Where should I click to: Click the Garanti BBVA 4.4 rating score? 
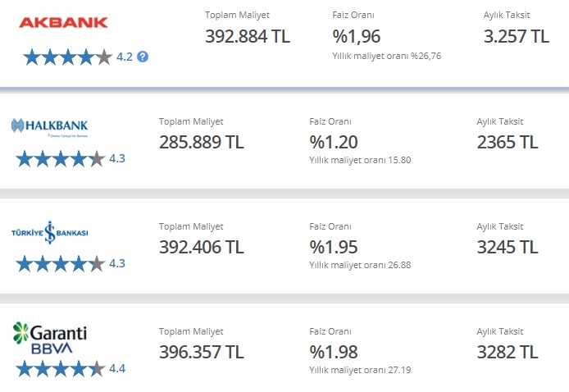tap(117, 369)
